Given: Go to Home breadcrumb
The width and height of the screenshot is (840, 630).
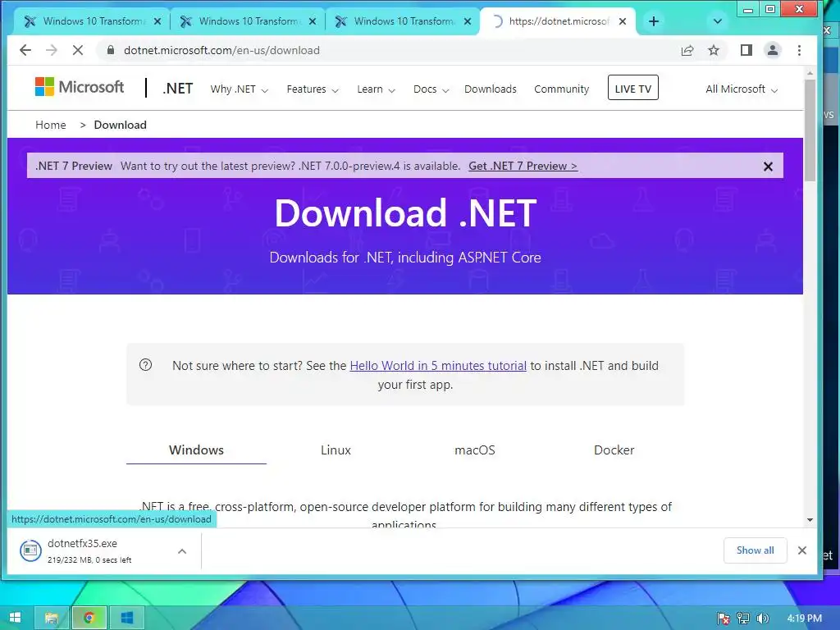Looking at the screenshot, I should click(x=51, y=125).
